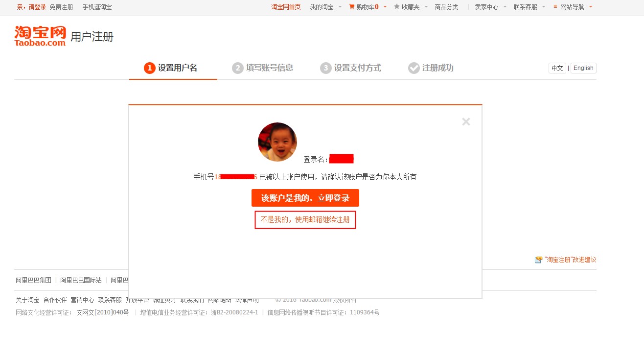Expand the 收藏夹 dropdown arrow
The width and height of the screenshot is (644, 357).
pyautogui.click(x=425, y=7)
